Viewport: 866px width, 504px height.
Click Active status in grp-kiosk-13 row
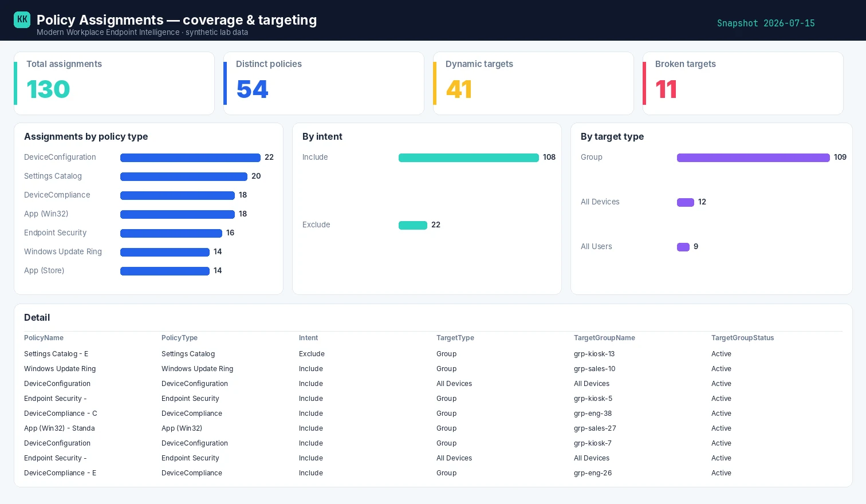pos(721,354)
